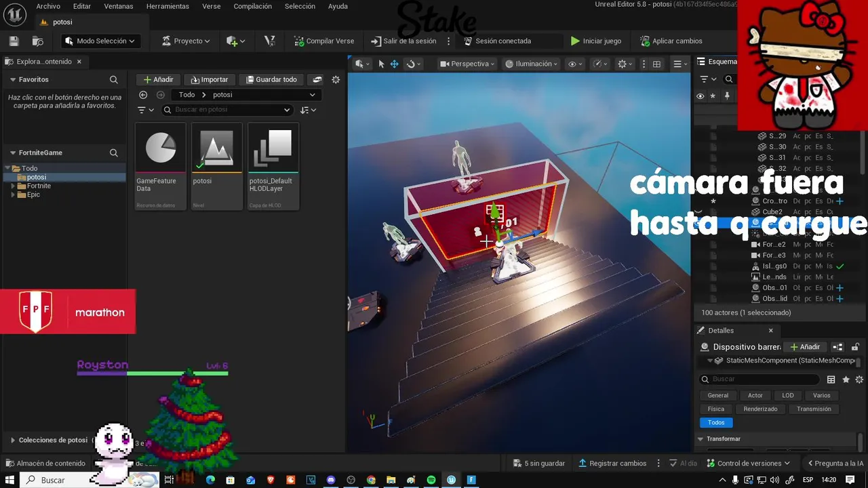This screenshot has width=868, height=488.
Task: Select the viewport arrow select tool
Action: coord(381,64)
